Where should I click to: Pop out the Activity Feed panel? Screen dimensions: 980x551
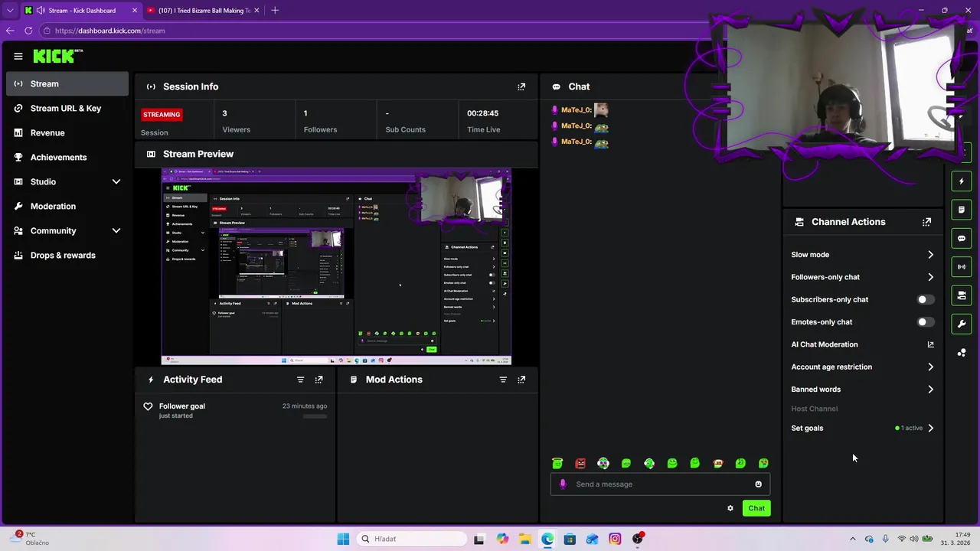[x=319, y=380]
